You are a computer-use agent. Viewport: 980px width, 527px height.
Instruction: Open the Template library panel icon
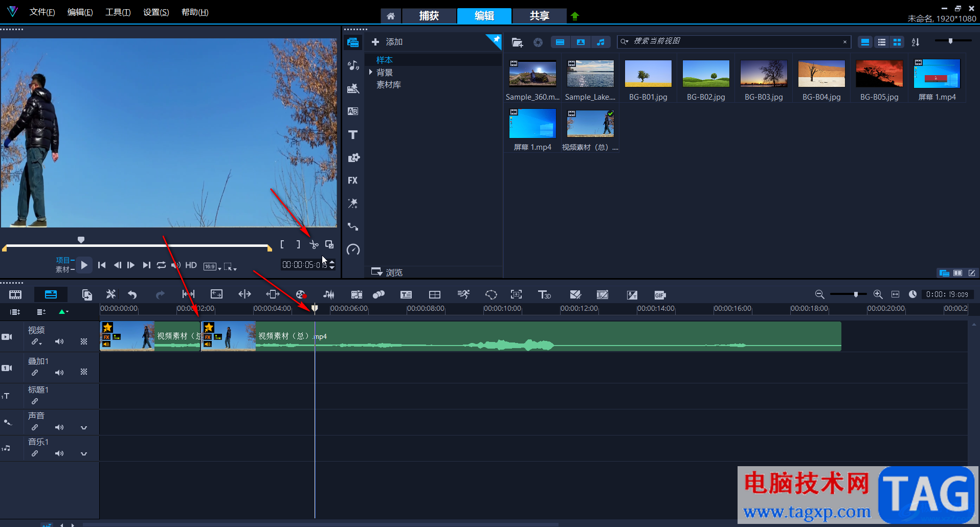pos(353,88)
